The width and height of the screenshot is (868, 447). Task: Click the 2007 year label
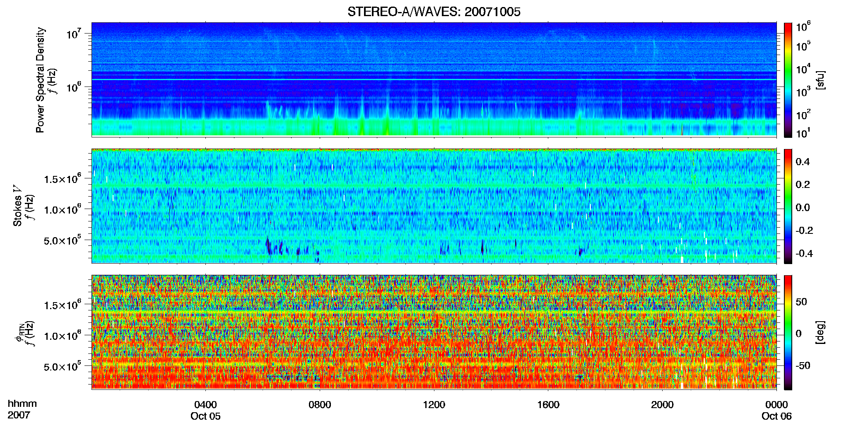point(19,415)
